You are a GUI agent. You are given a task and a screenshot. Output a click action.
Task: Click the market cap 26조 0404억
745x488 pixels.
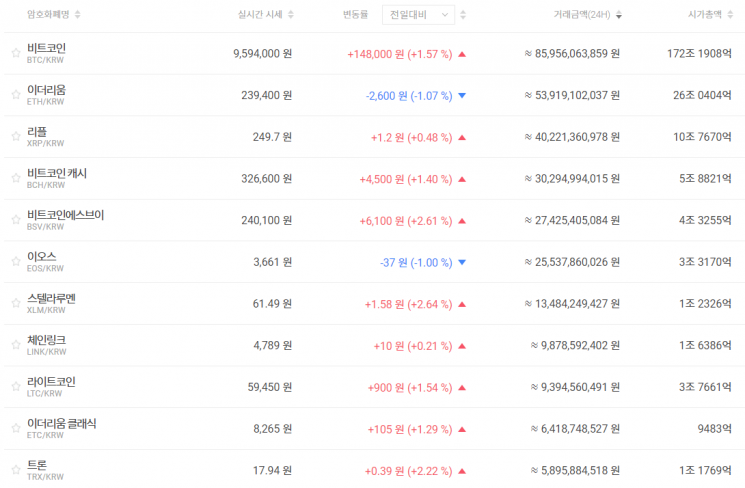click(702, 96)
